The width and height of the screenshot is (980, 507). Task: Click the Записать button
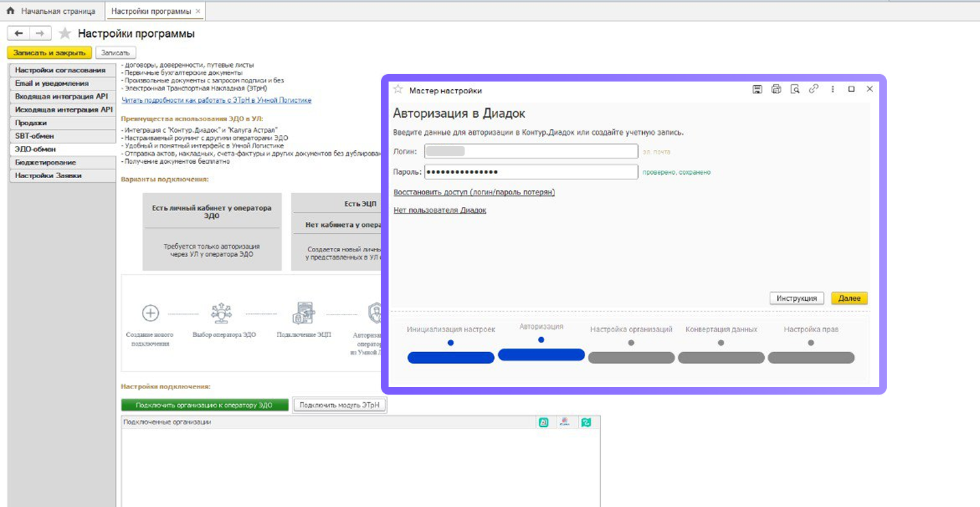tap(116, 53)
